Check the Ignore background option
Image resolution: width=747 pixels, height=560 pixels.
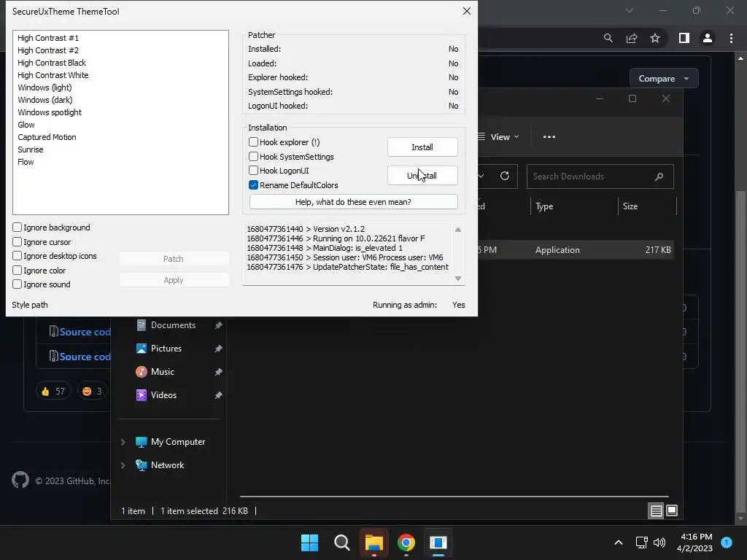pyautogui.click(x=18, y=227)
